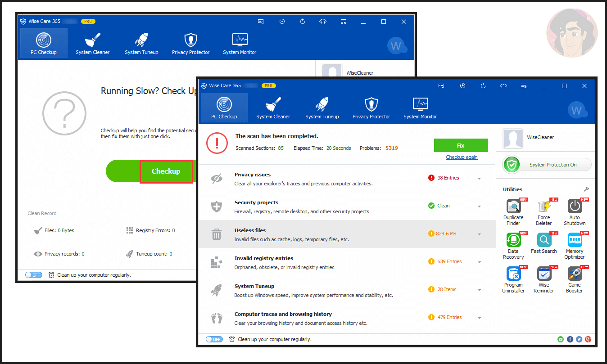Image resolution: width=607 pixels, height=364 pixels.
Task: Expand the Privacy issues entry arrow
Action: 479,179
